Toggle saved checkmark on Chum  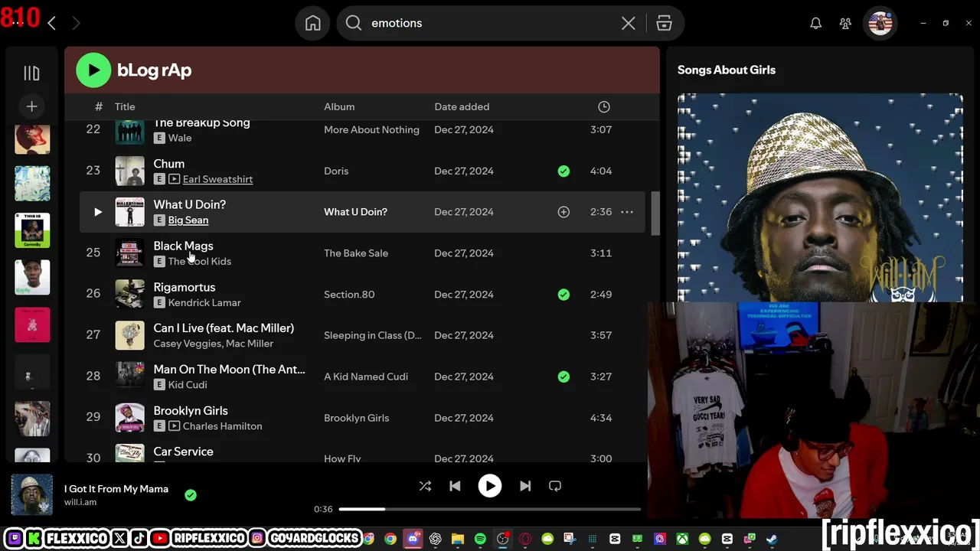click(x=563, y=171)
